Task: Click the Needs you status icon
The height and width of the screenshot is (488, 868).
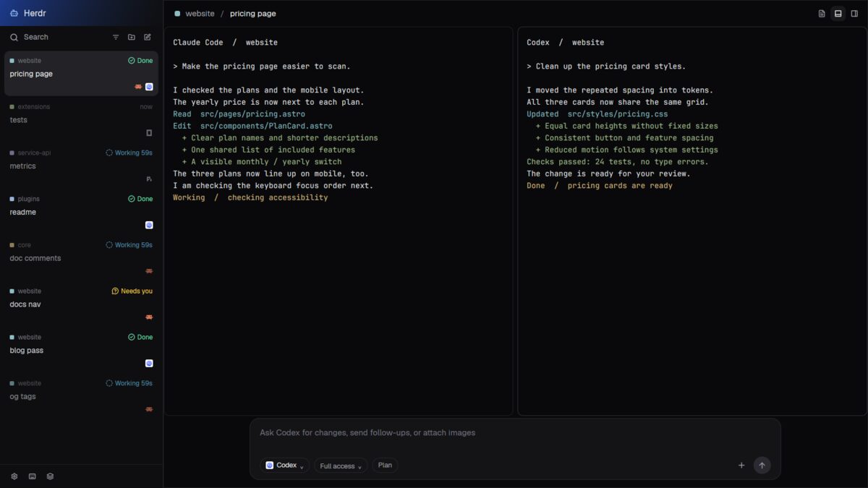Action: [x=115, y=291]
